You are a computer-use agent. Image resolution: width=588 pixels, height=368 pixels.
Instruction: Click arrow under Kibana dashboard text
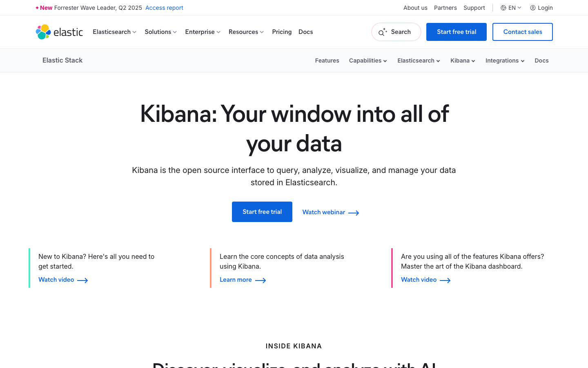point(445,280)
